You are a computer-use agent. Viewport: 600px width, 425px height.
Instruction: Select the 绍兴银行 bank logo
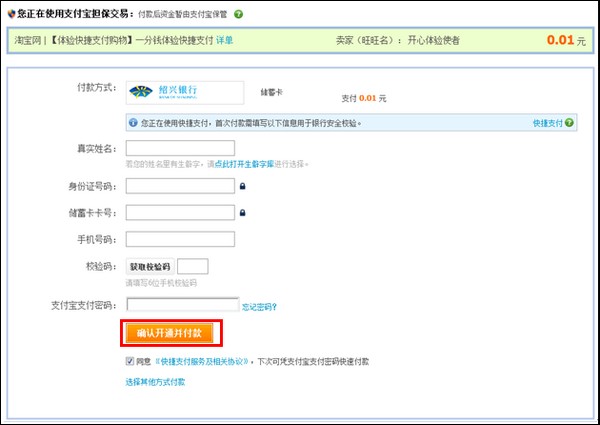(185, 92)
